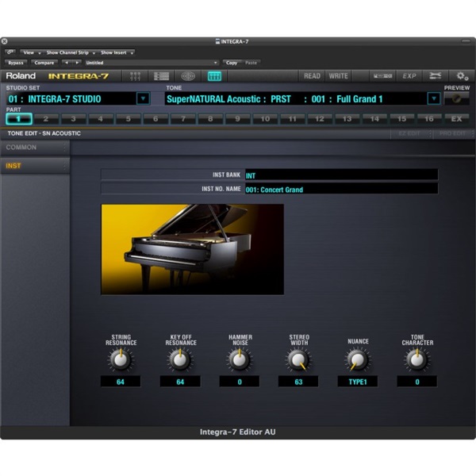Open Show Insert dropdown
The width and height of the screenshot is (476, 476).
point(117,52)
